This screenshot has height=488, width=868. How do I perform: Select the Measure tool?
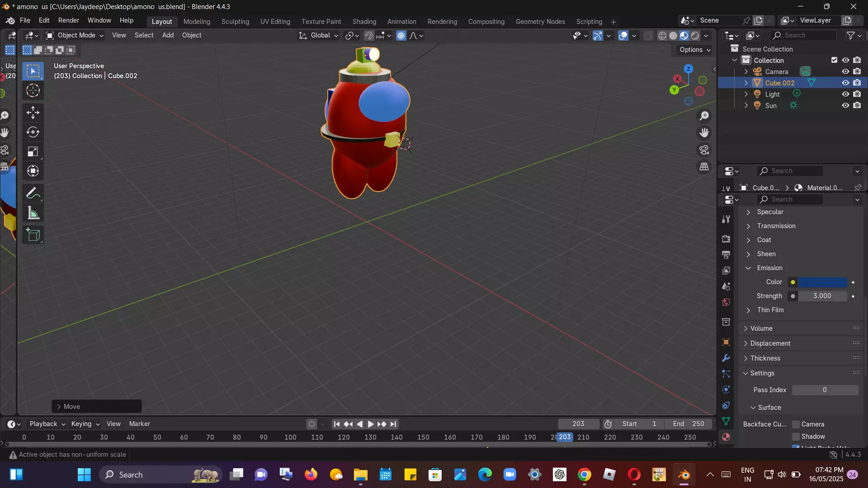pyautogui.click(x=33, y=213)
